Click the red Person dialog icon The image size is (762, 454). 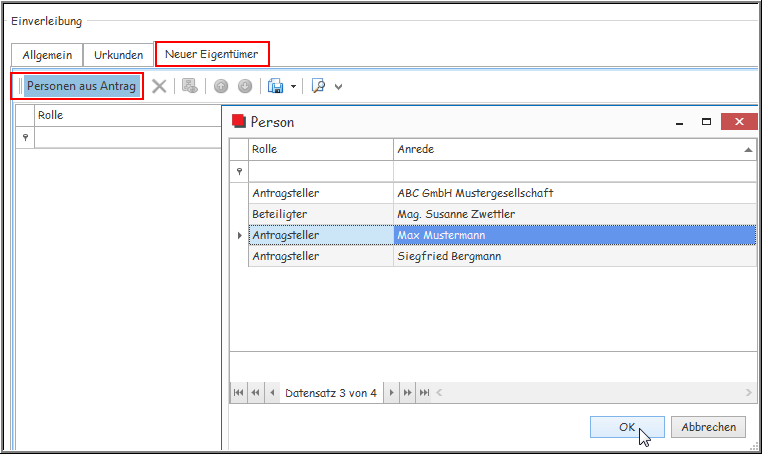[239, 121]
